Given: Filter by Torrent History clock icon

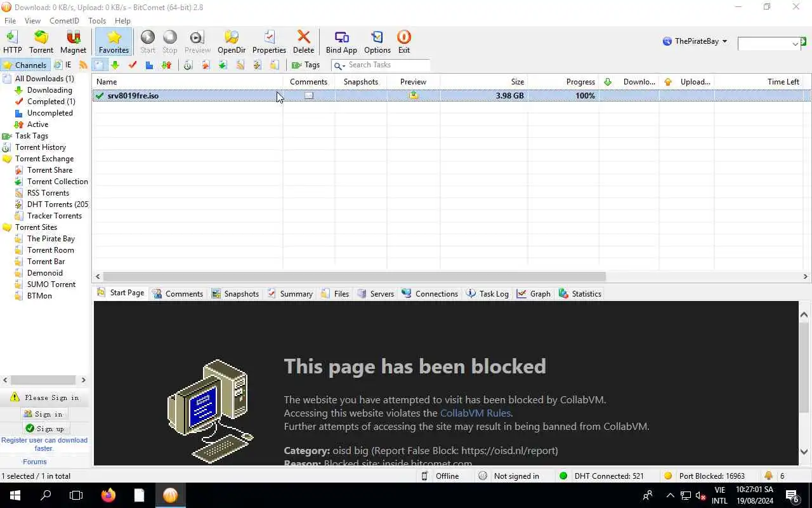Looking at the screenshot, I should [188, 65].
